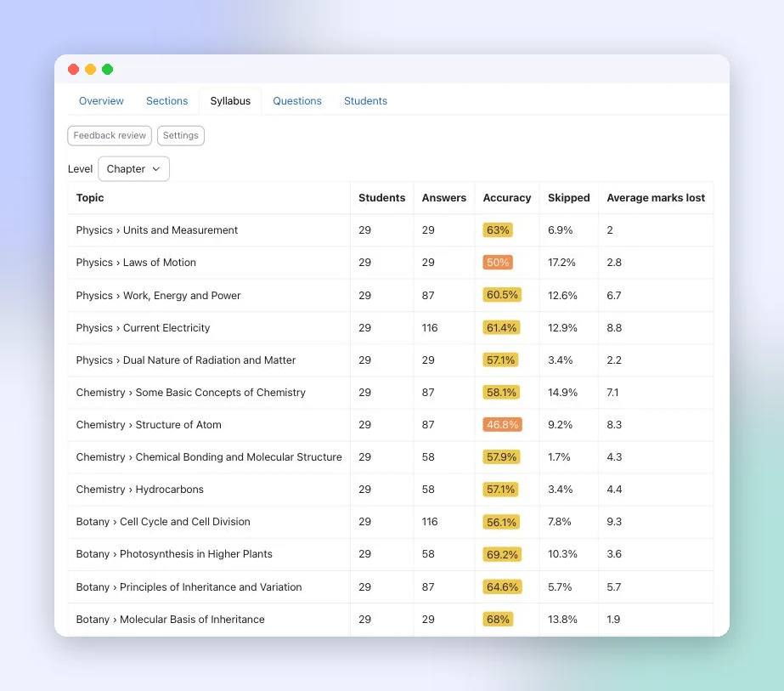
Task: Select Botany › Cell Cycle and Cell Division
Action: click(x=163, y=521)
